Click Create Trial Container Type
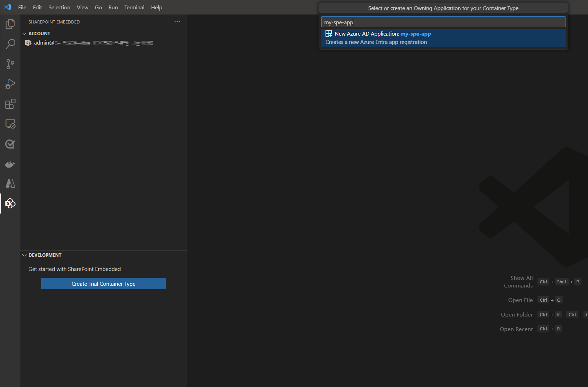This screenshot has height=387, width=588. tap(103, 283)
